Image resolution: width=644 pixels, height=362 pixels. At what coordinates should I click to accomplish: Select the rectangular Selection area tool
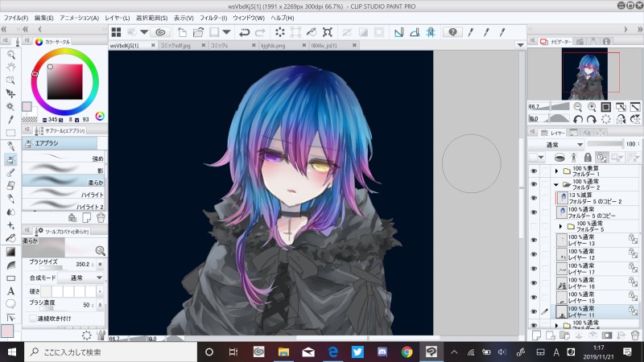point(11,133)
